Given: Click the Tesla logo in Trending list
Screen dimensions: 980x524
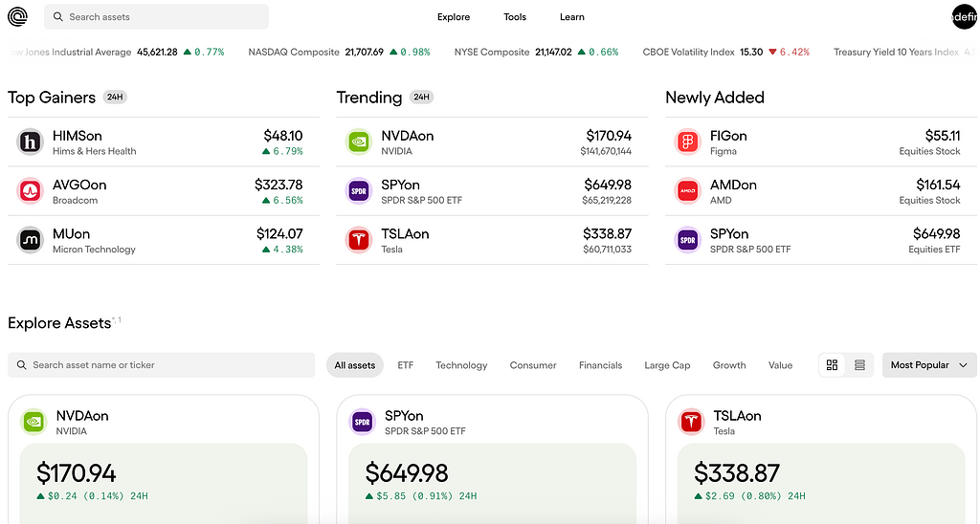Looking at the screenshot, I should click(359, 240).
